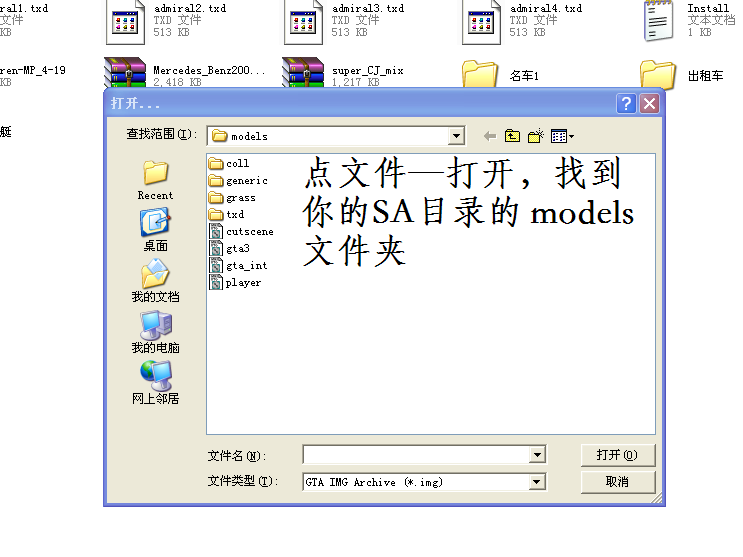Image resolution: width=743 pixels, height=557 pixels.
Task: Expand the 文件名 dropdown arrow
Action: click(537, 455)
